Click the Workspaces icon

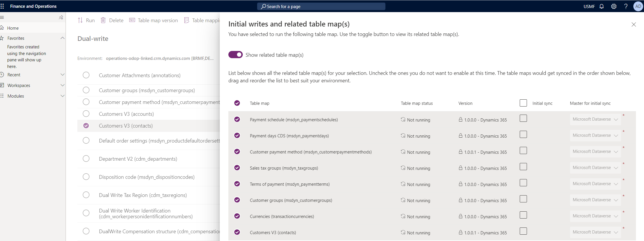pos(2,85)
